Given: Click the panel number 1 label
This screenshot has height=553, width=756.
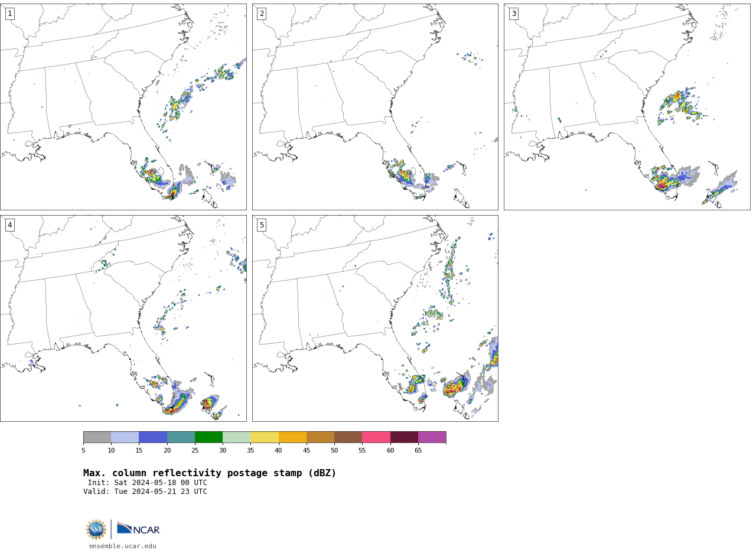Looking at the screenshot, I should (9, 14).
